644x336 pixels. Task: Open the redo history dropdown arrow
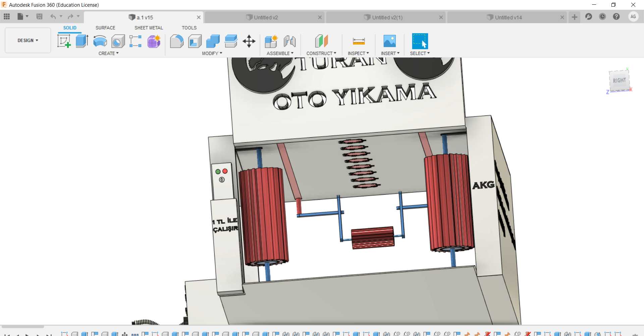coord(78,16)
